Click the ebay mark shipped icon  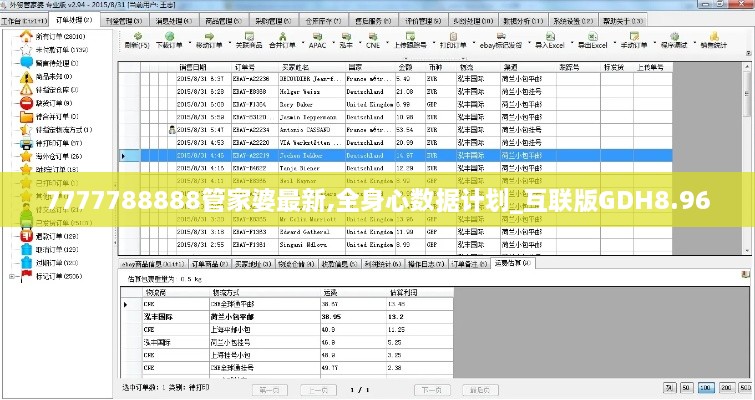pos(501,36)
